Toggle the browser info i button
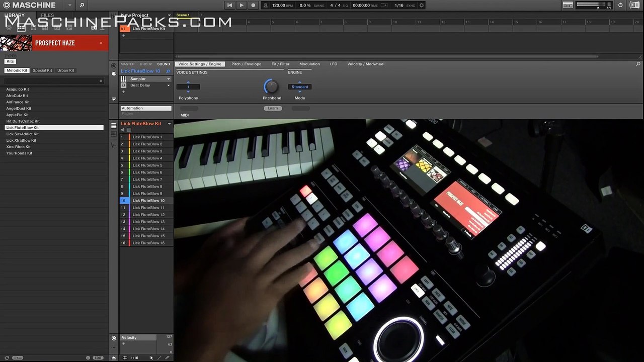The width and height of the screenshot is (644, 362). point(88,358)
